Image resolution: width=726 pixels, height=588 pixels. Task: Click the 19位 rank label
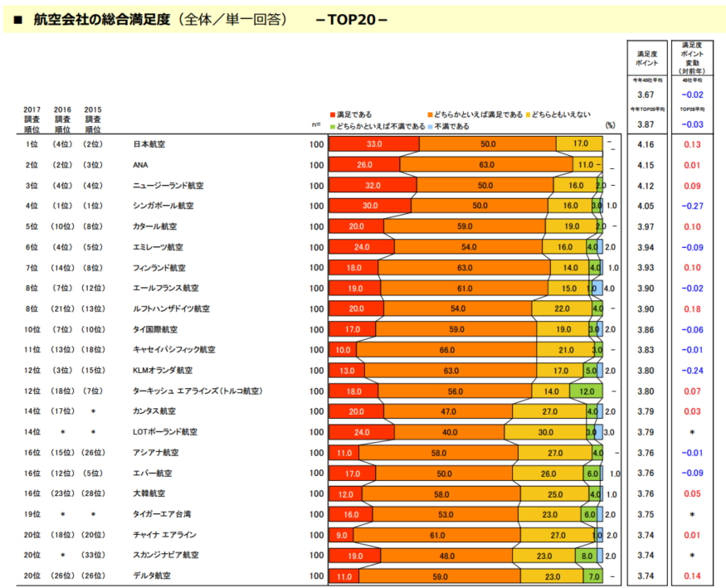point(32,514)
